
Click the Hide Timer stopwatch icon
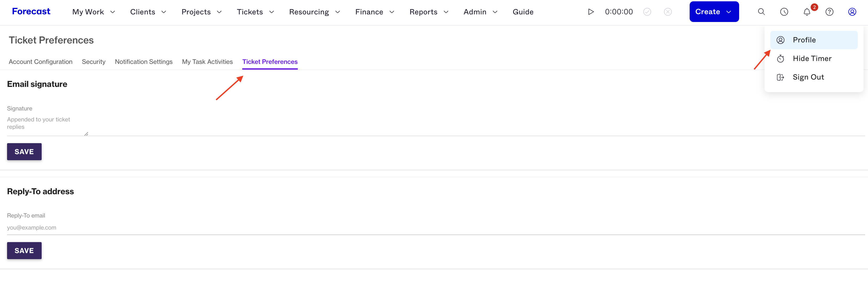[781, 59]
